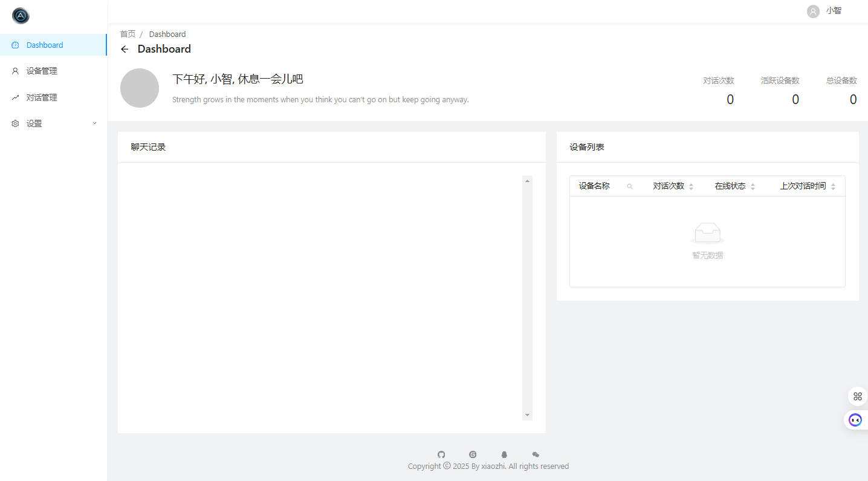This screenshot has height=481, width=868.
Task: Open the floating grid shortcut icon
Action: (857, 396)
